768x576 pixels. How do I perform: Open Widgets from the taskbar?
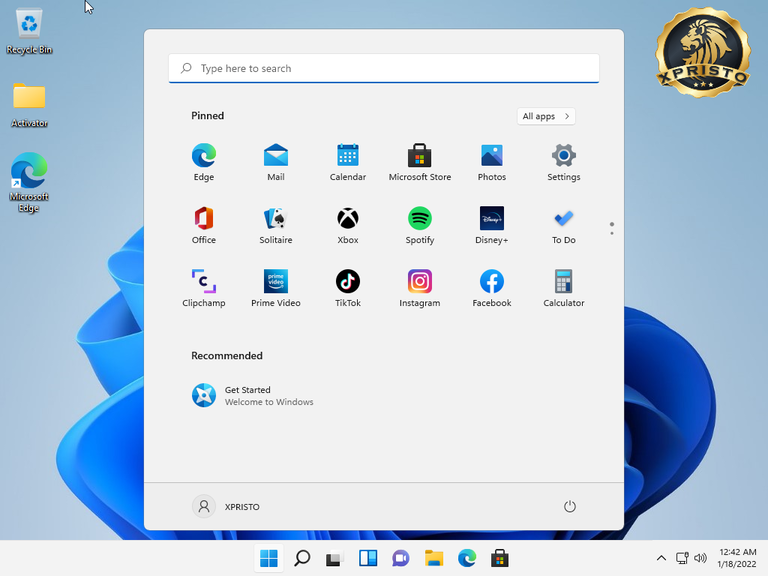click(368, 558)
